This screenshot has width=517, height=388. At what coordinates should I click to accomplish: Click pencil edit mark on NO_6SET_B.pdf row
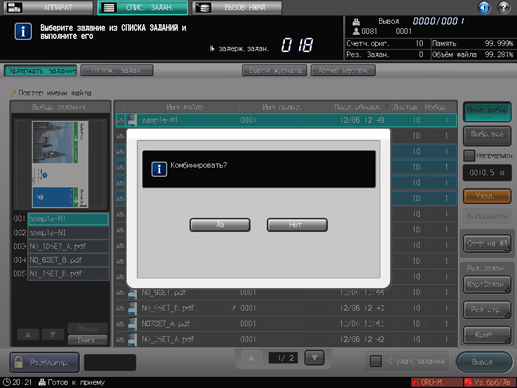pyautogui.click(x=234, y=308)
